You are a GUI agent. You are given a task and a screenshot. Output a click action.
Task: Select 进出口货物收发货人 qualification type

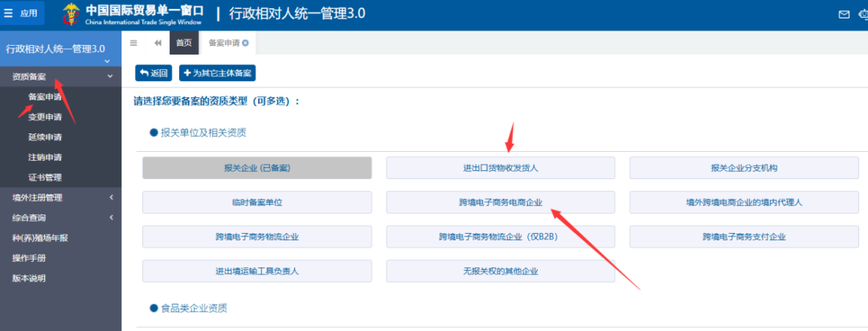click(501, 168)
